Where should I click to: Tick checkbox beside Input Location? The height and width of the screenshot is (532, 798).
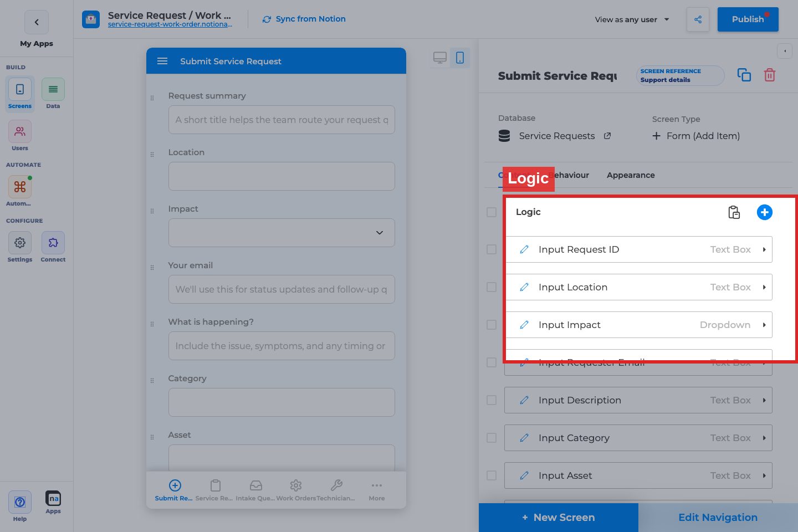[492, 287]
